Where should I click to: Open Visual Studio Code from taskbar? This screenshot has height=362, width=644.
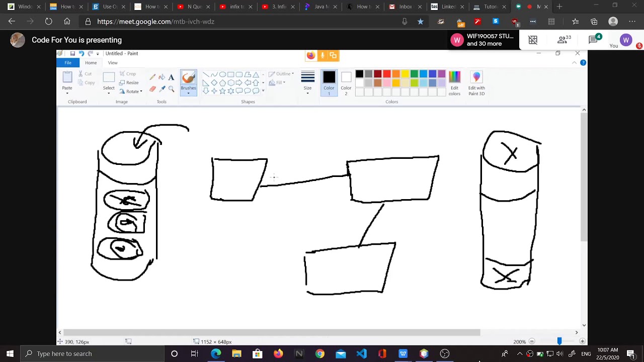(x=362, y=354)
